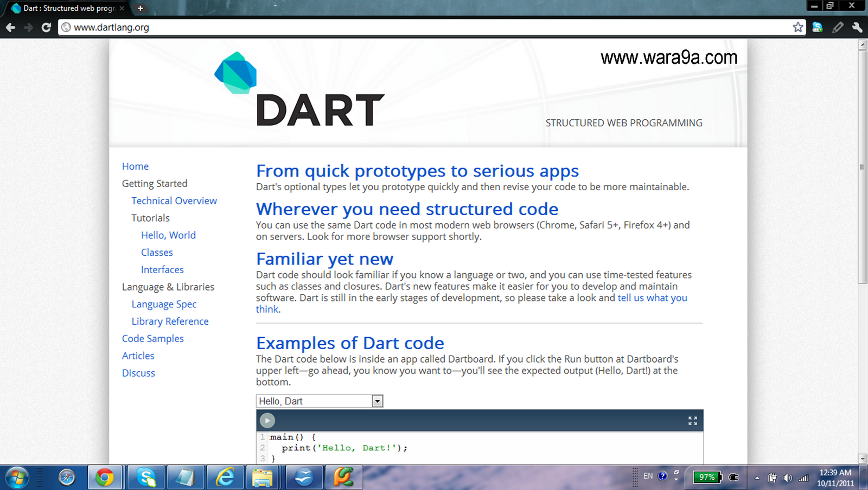The image size is (868, 490).
Task: Open the Language Spec link
Action: click(164, 305)
